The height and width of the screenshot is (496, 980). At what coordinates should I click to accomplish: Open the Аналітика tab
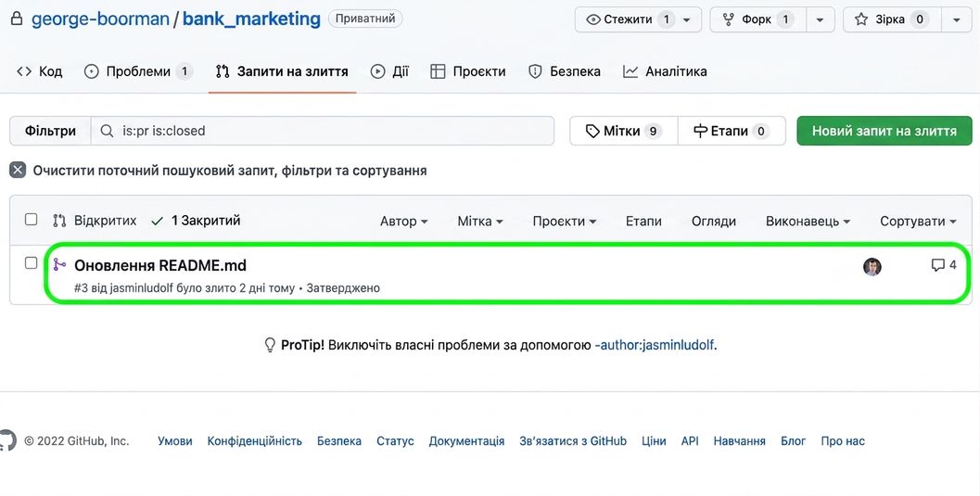[x=665, y=71]
